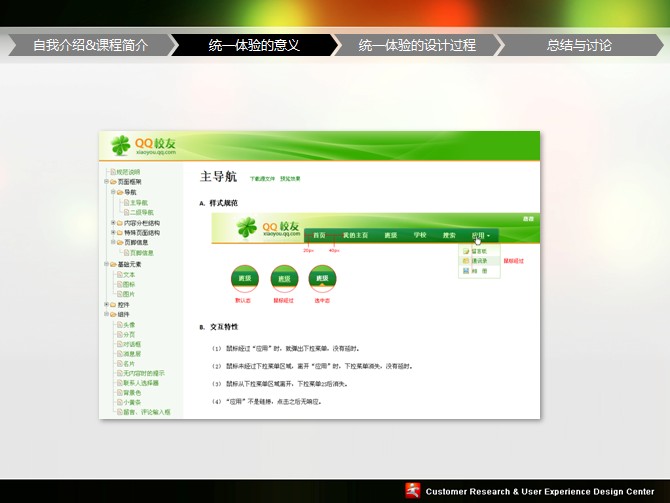Click the document icon beside 名片
The image size is (670, 503).
[x=120, y=364]
